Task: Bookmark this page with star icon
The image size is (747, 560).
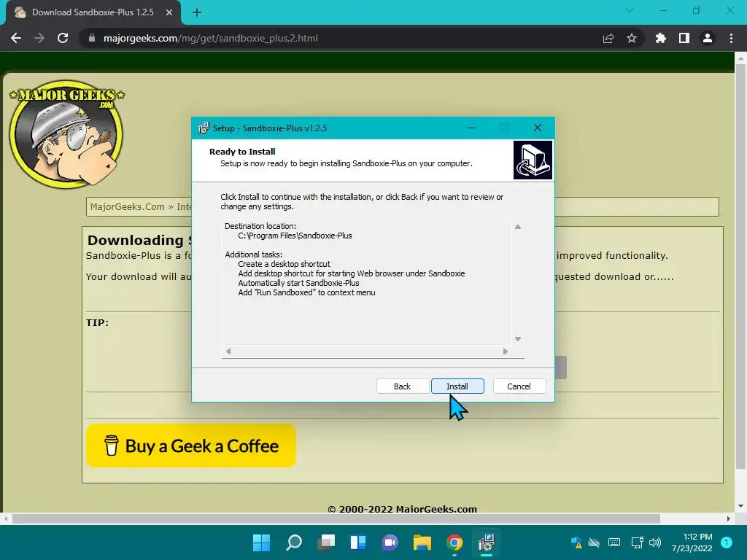Action: 632,38
